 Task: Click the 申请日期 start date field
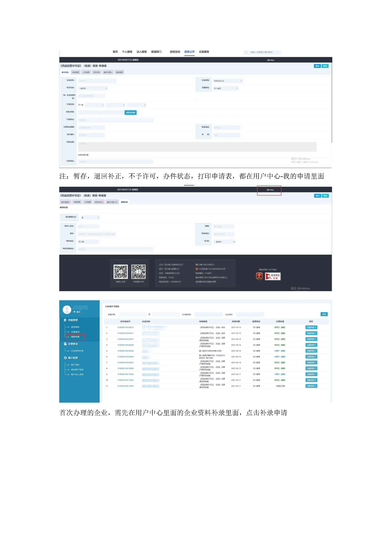[133, 314]
